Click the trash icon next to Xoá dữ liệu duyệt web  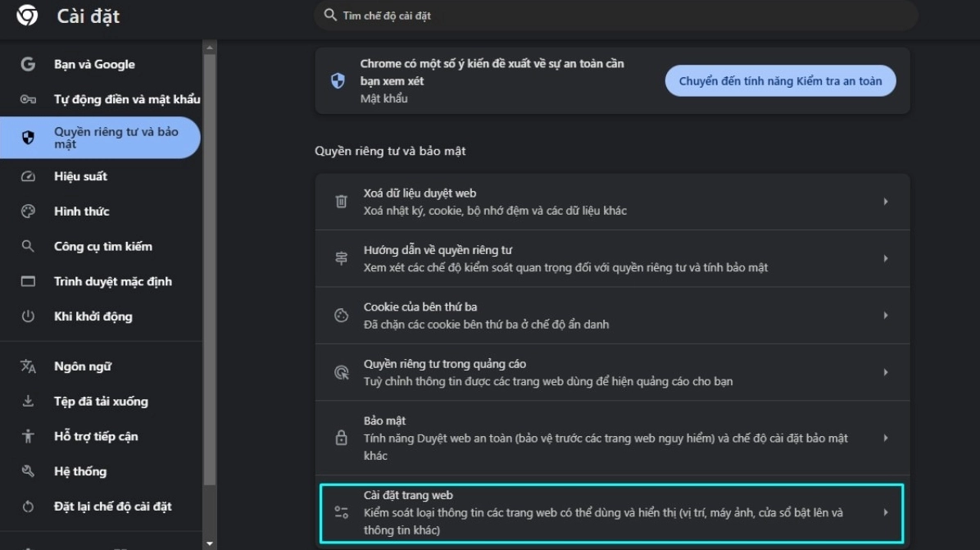coord(341,201)
